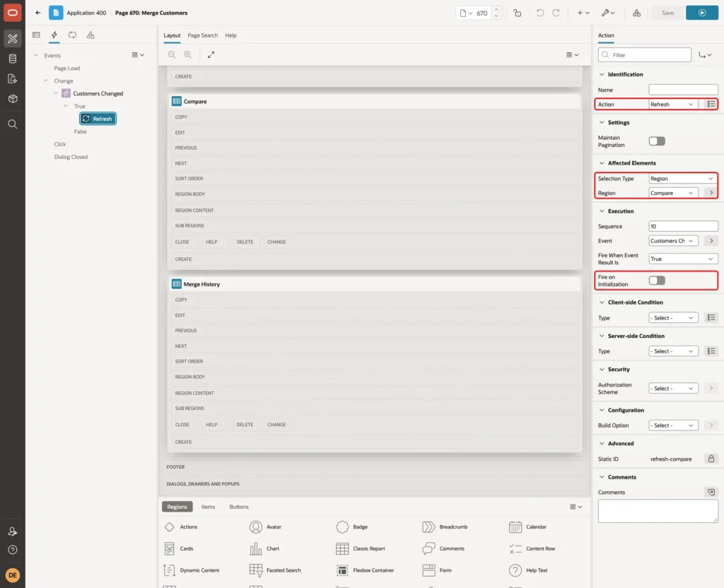Toggle Fire on Initialization switch
The height and width of the screenshot is (588, 724).
click(657, 281)
